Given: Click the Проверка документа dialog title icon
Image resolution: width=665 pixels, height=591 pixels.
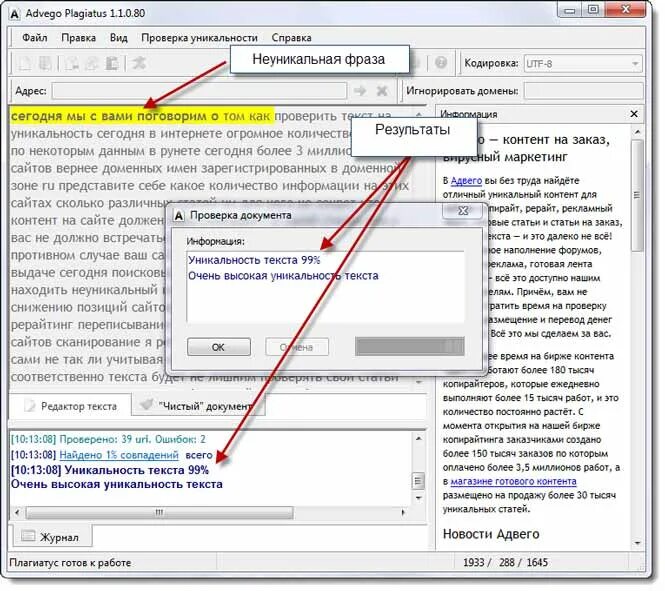Looking at the screenshot, I should click(179, 216).
